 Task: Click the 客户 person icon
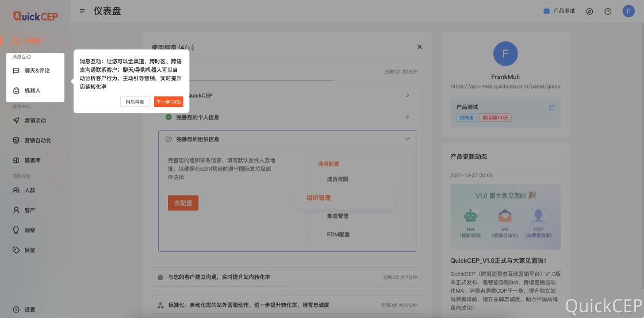coord(16,210)
